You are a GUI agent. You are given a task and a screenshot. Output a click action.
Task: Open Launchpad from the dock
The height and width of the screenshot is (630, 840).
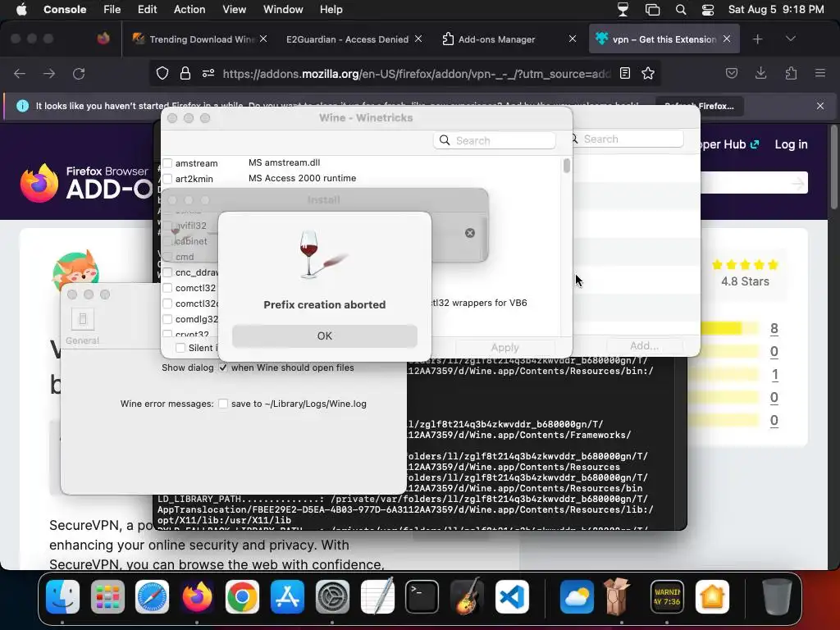pos(107,597)
